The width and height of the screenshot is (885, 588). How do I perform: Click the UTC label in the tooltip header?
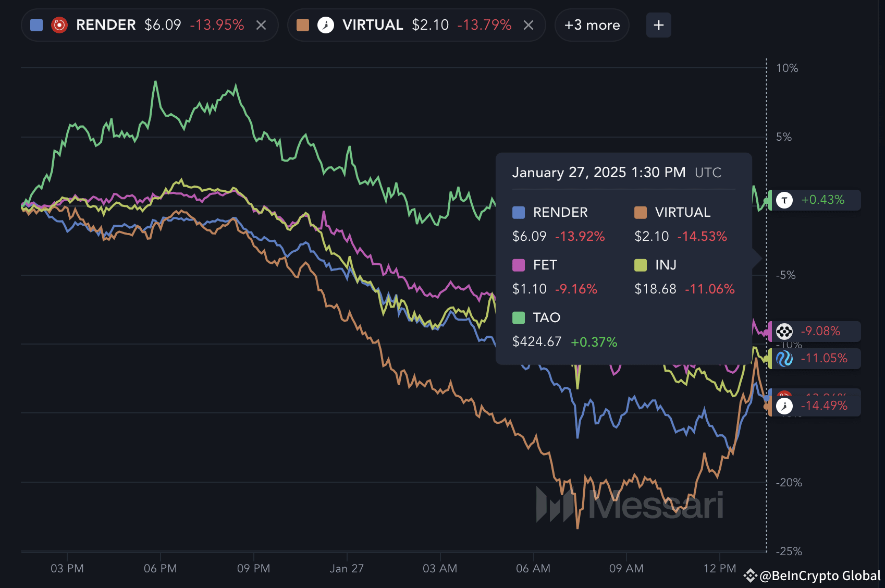click(x=708, y=173)
